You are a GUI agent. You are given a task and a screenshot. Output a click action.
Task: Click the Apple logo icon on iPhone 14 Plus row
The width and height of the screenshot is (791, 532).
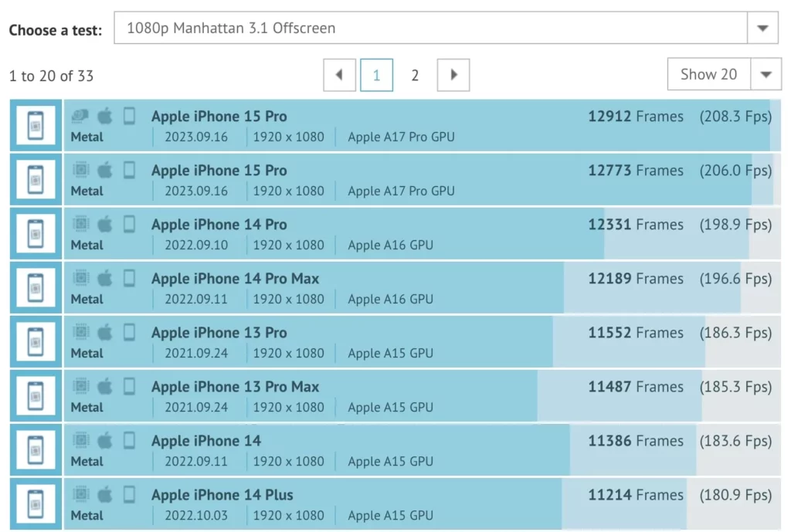pyautogui.click(x=104, y=495)
